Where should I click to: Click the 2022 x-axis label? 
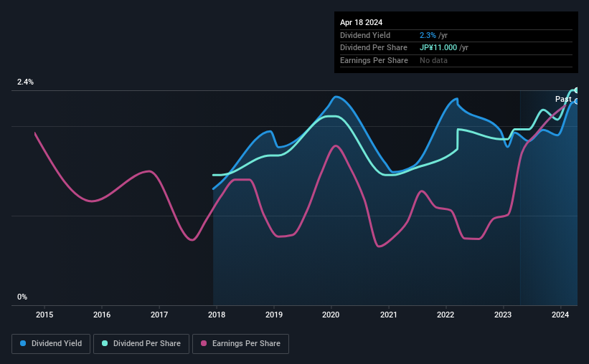tap(446, 315)
